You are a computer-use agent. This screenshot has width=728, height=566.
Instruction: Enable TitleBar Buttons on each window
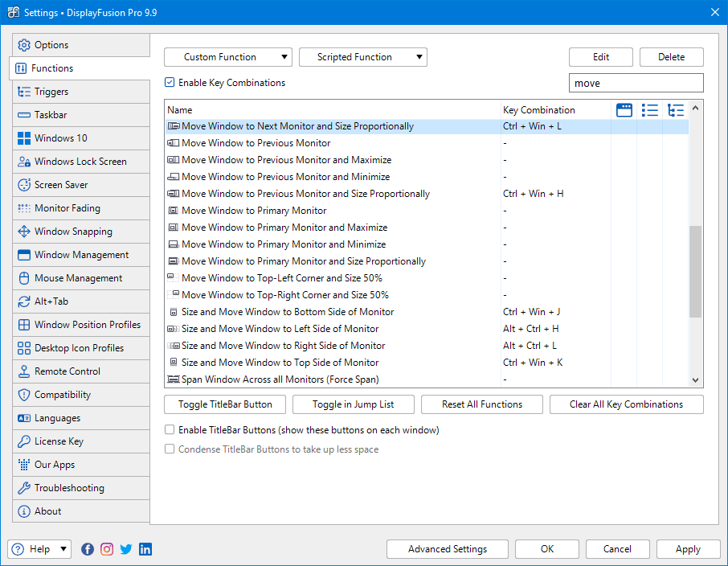coord(170,429)
